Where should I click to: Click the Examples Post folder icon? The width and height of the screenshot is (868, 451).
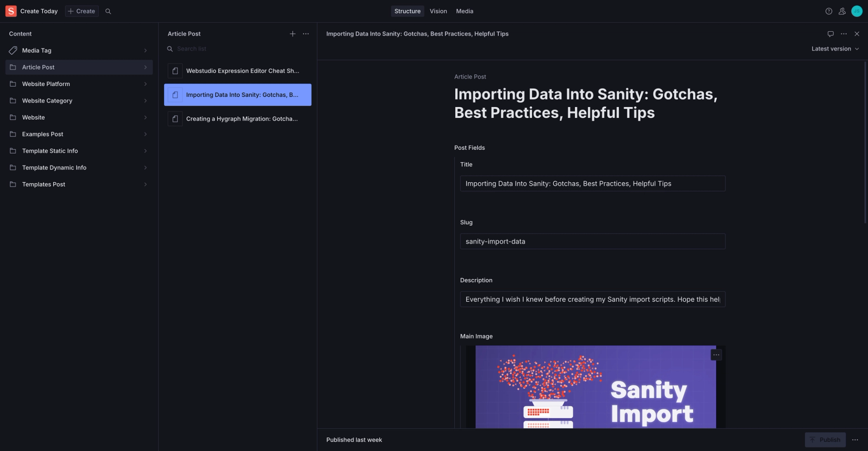(x=13, y=134)
